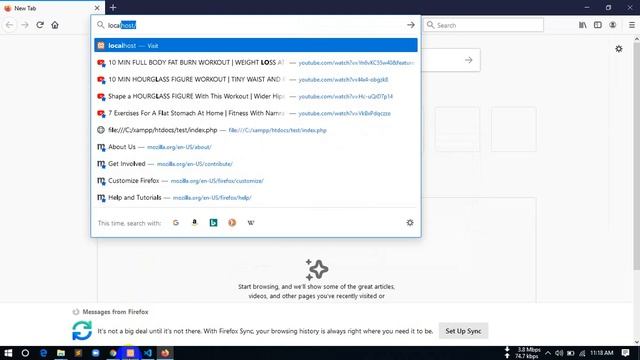The width and height of the screenshot is (640, 360).
Task: Launch Microsoft Edge from taskbar
Action: point(43,353)
